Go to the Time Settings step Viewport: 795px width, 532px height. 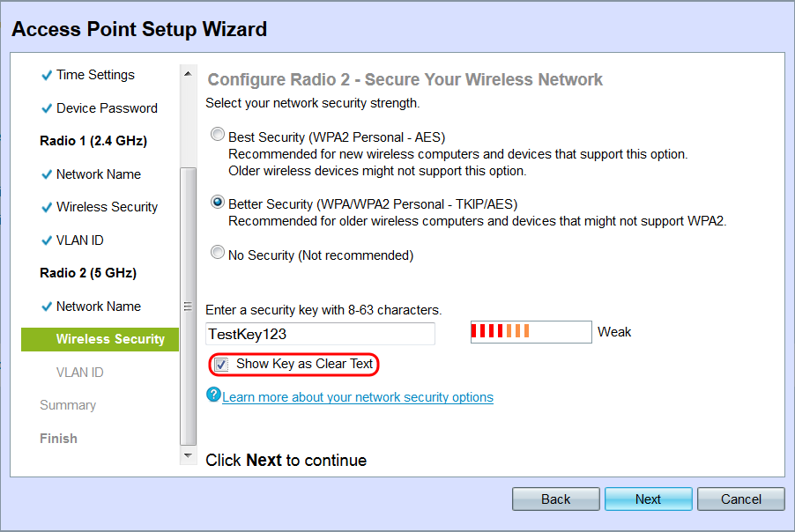click(95, 75)
